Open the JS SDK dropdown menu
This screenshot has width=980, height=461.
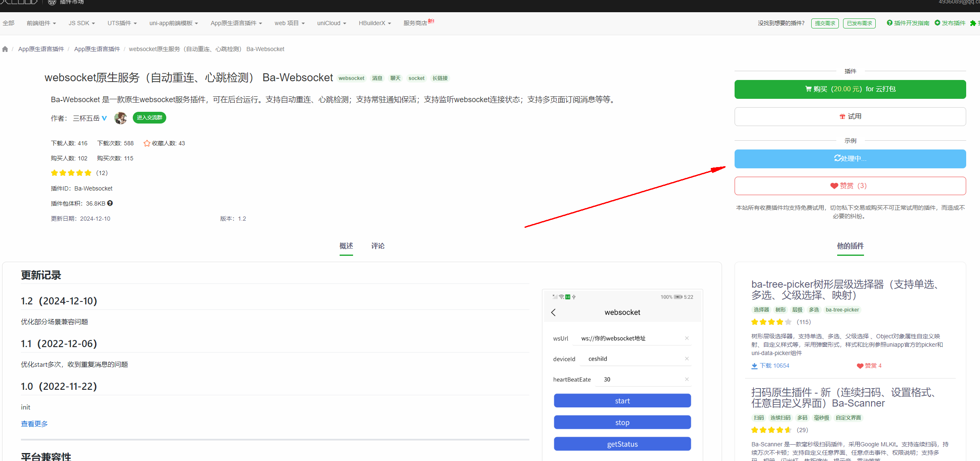(x=82, y=23)
